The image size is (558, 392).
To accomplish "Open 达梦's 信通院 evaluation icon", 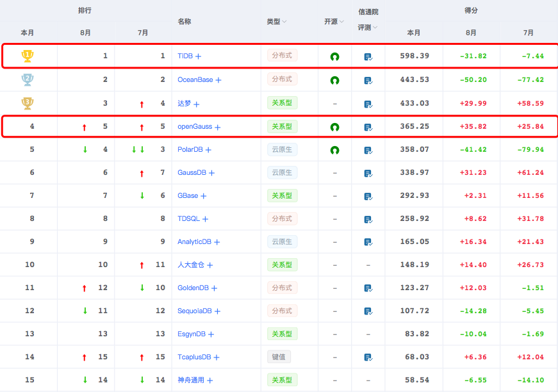I will [x=368, y=104].
